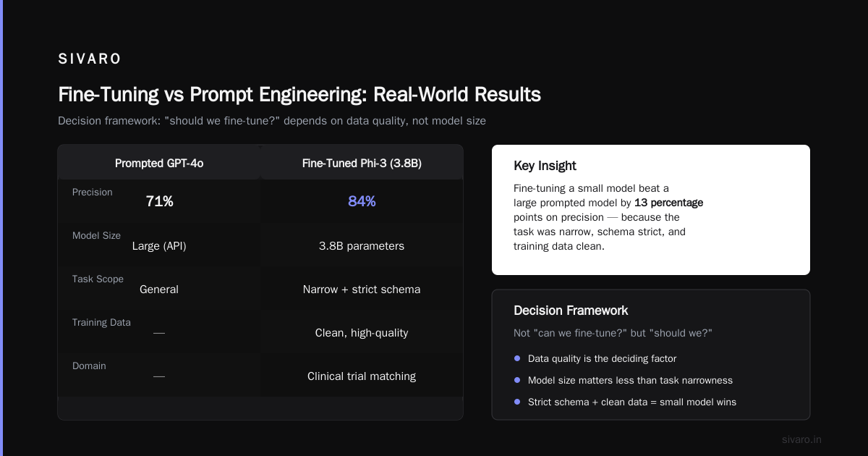The width and height of the screenshot is (868, 456).
Task: Click the Narrow + strict schema cell
Action: [362, 290]
